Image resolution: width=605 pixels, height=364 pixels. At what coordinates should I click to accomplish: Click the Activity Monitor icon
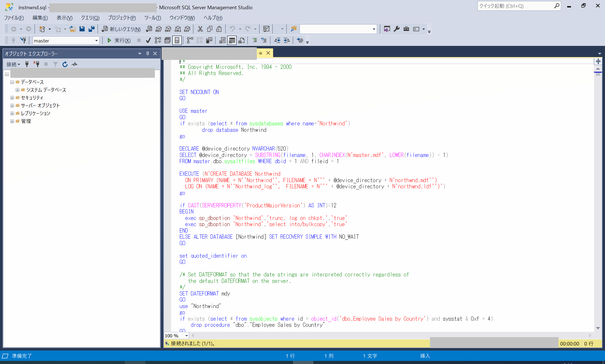(266, 29)
